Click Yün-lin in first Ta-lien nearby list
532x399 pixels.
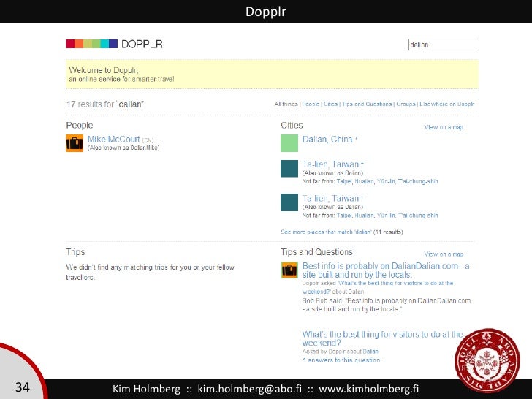point(386,181)
